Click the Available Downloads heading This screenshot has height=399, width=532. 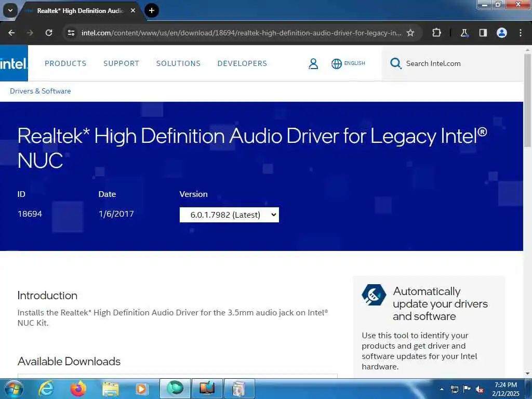pos(69,362)
